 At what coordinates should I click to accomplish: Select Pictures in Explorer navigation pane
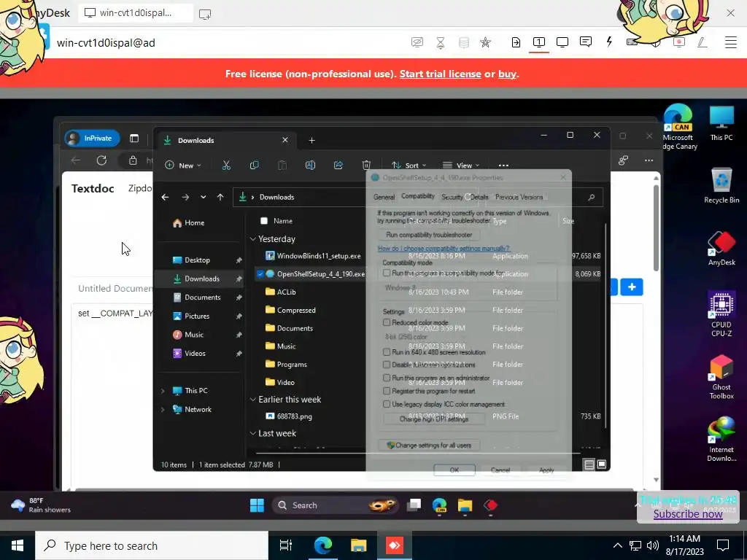(197, 316)
